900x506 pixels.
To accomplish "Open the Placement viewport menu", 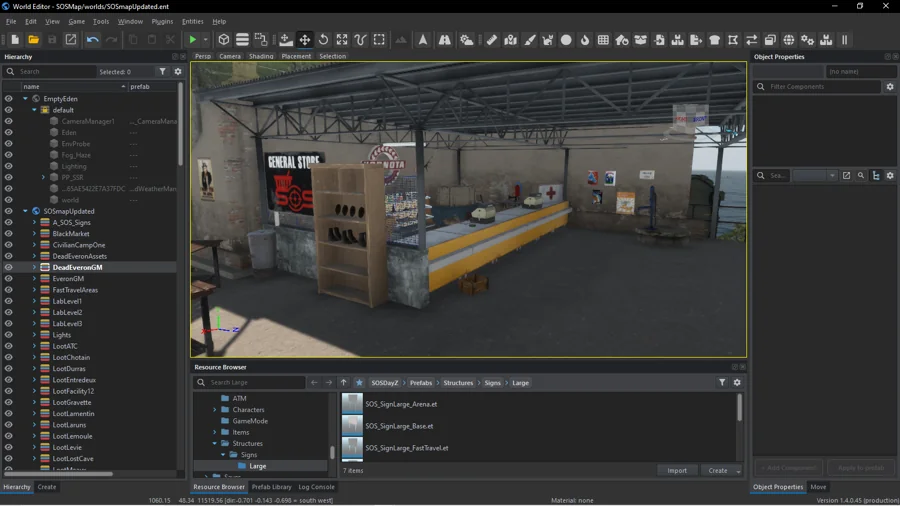I will tap(296, 56).
